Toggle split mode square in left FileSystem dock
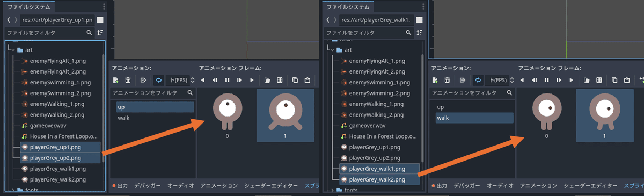The image size is (644, 196). (x=100, y=20)
